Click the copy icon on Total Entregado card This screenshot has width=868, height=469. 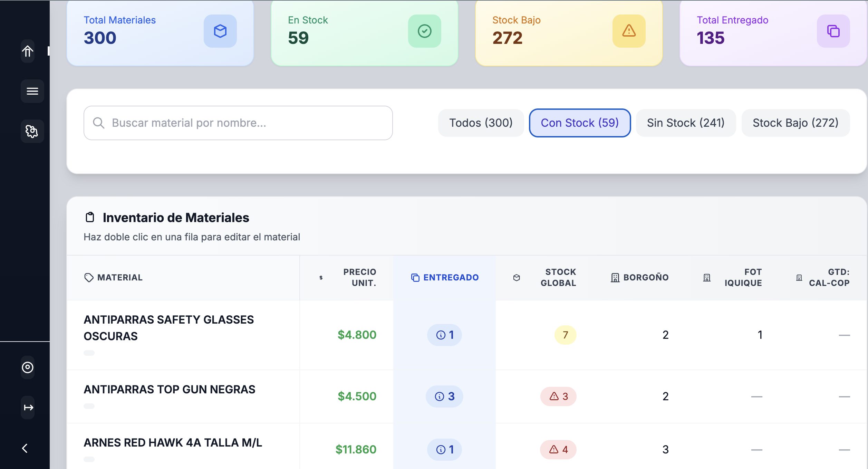click(x=833, y=31)
